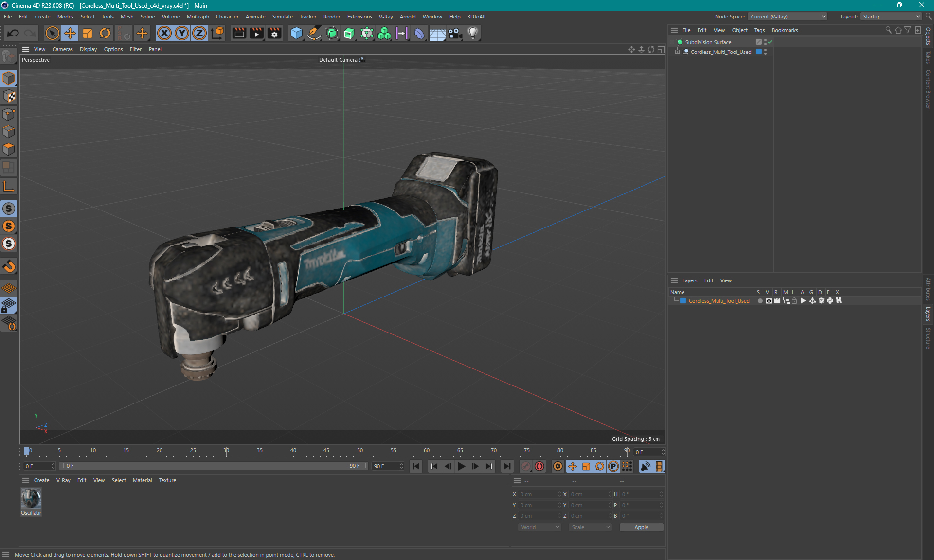Click the MoGraph Cloner icon
934x560 pixels.
384,33
